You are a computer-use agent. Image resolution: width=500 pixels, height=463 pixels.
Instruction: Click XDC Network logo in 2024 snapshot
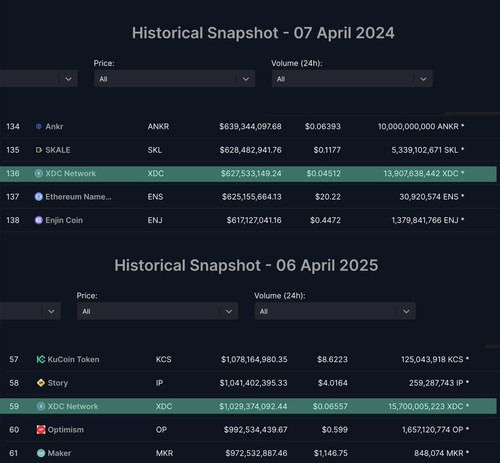tap(39, 173)
